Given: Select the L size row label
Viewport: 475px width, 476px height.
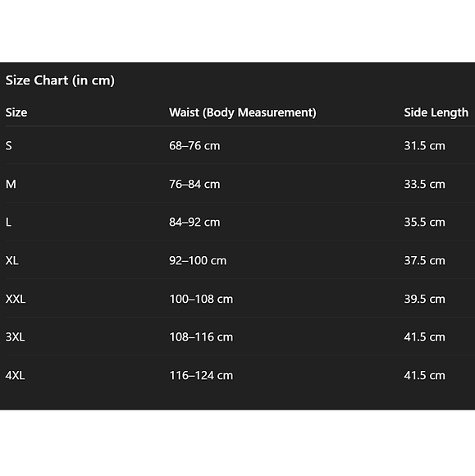Looking at the screenshot, I should pos(8,222).
